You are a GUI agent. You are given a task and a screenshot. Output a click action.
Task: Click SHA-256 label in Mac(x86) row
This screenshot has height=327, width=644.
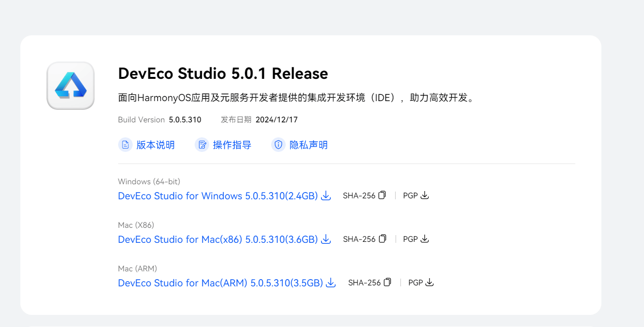point(359,239)
